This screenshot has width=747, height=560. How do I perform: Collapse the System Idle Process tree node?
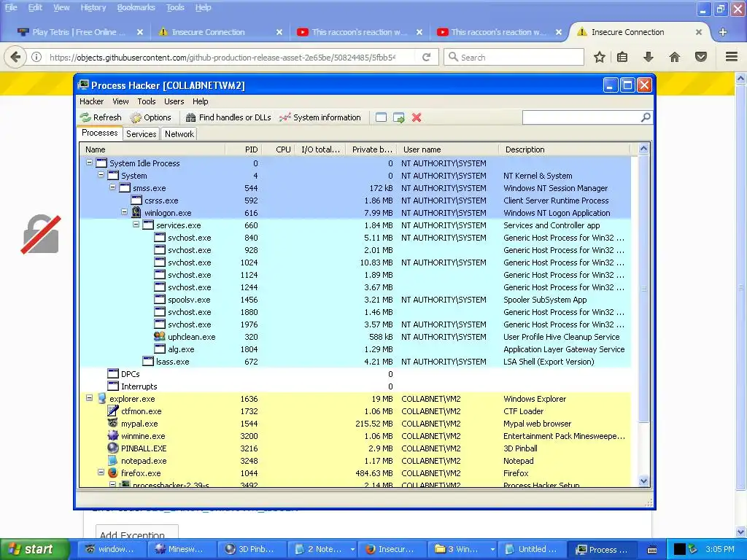89,163
